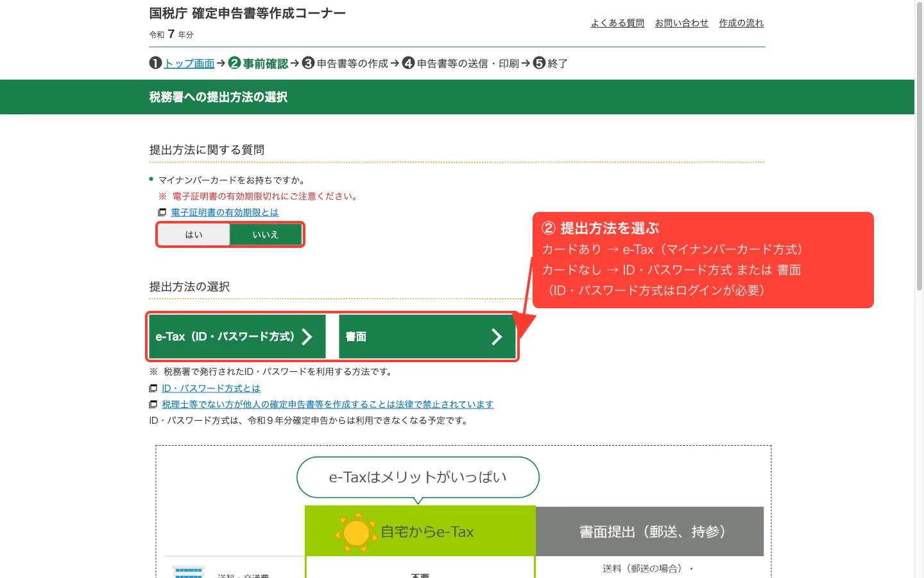The image size is (924, 578).
Task: Open 電子証明書の有効期限とは link
Action: click(225, 213)
